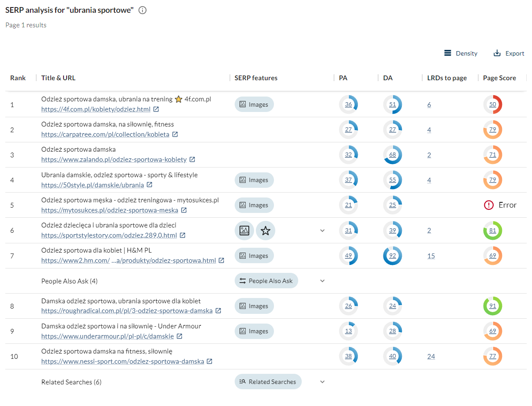The height and width of the screenshot is (406, 532).
Task: Click Page Score 50 red ring for 4f.com.pl
Action: 493,104
